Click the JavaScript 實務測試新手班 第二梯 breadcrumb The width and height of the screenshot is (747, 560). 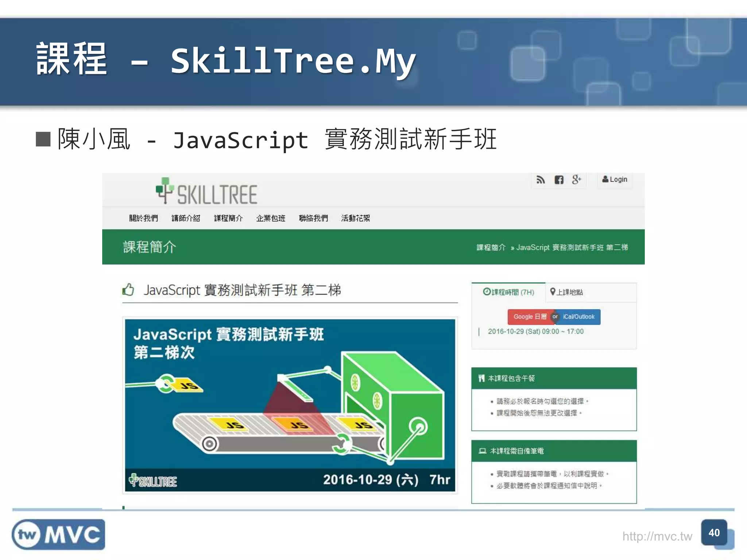coord(572,248)
